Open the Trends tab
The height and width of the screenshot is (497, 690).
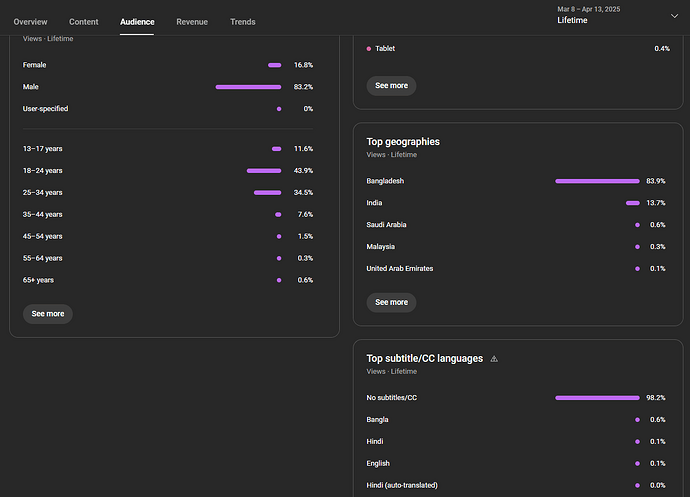tap(242, 22)
